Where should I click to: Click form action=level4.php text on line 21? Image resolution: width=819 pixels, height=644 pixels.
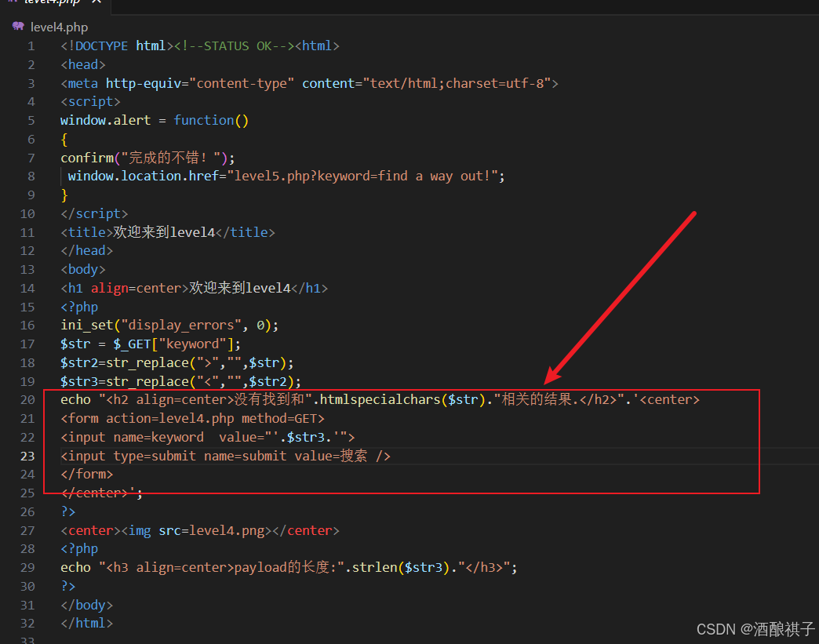[x=151, y=419]
